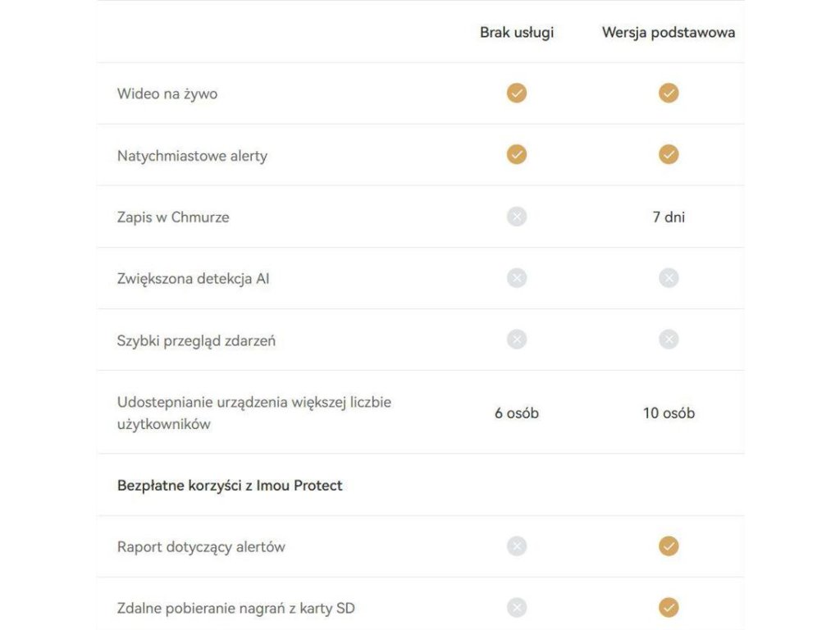Screen dimensions: 840x630
Task: Click Bezpłatne korzyści z Imou Protect heading
Action: 230,486
